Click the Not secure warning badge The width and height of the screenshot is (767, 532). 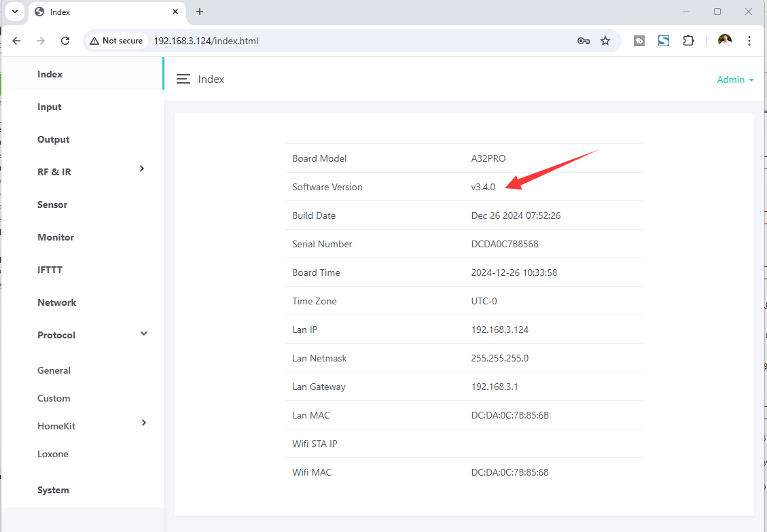click(116, 41)
